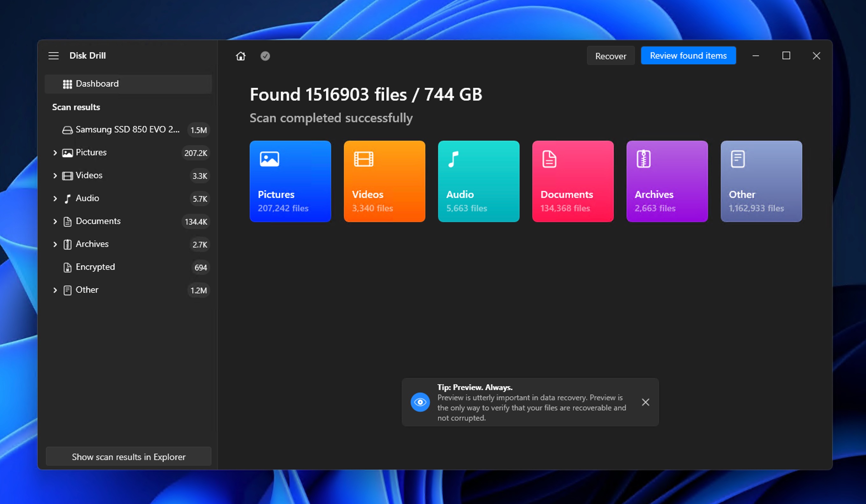The image size is (866, 504).
Task: Select the Documents label in the sidebar
Action: tap(98, 221)
